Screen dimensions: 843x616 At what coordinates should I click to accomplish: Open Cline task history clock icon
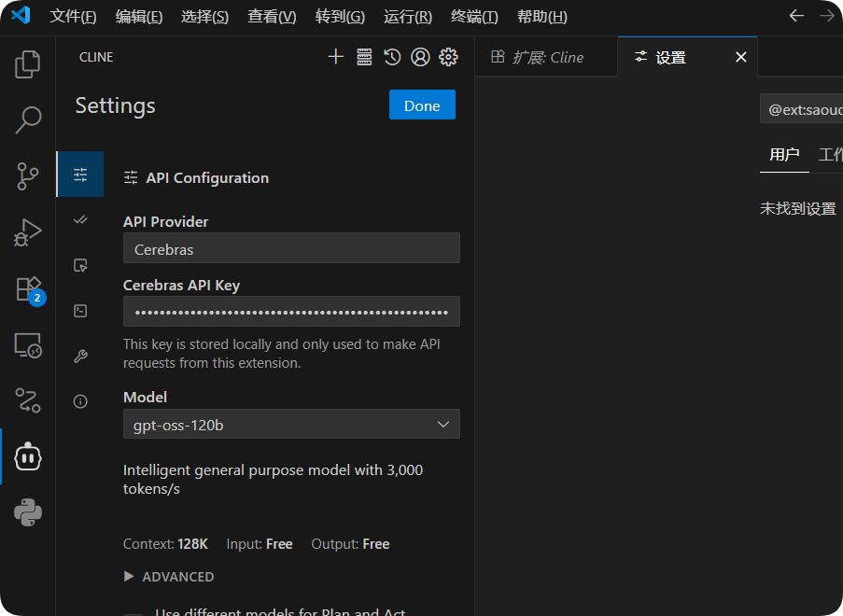[x=392, y=57]
